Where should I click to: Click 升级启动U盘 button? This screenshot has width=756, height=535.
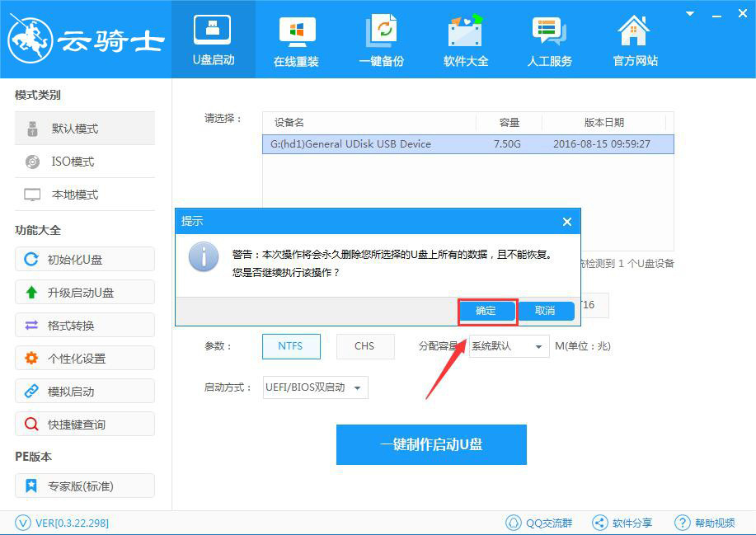click(x=85, y=292)
